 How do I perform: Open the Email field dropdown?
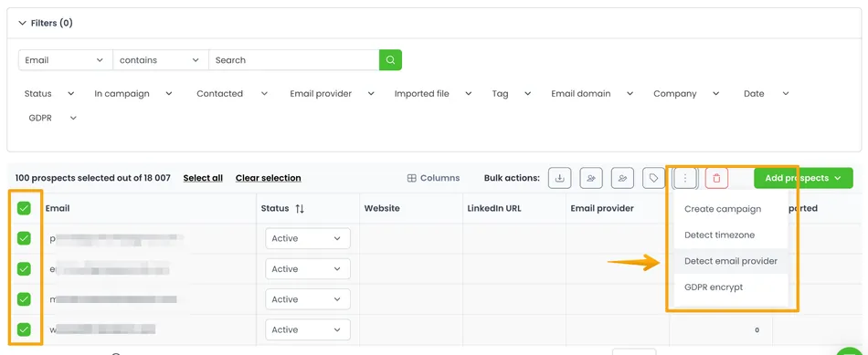click(65, 60)
